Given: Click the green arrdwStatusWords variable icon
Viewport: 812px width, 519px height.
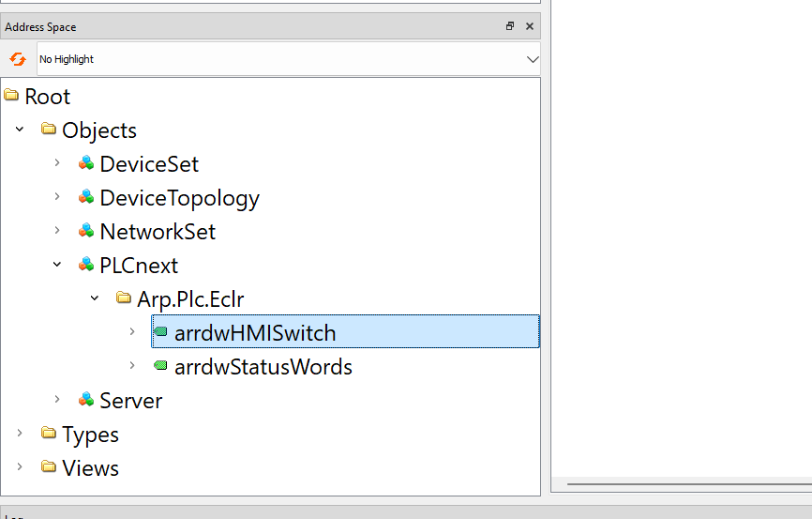Looking at the screenshot, I should coord(160,366).
